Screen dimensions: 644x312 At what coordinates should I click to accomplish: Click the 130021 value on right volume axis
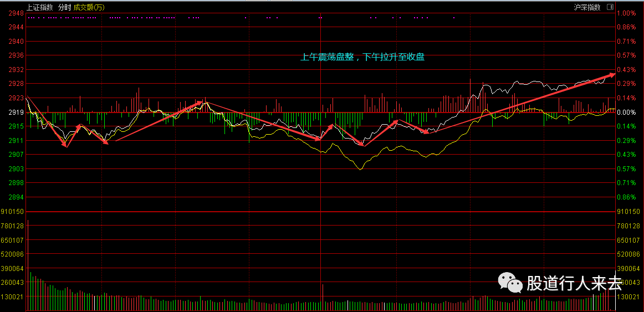coord(628,297)
